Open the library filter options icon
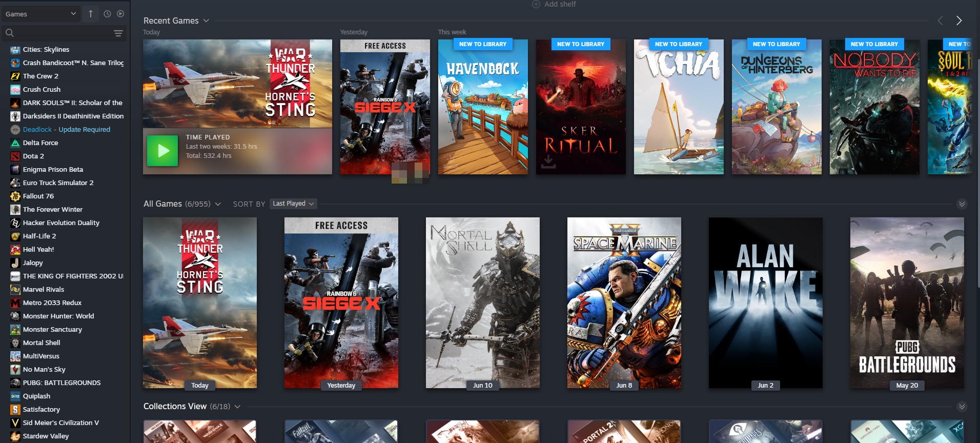The height and width of the screenshot is (443, 980). click(x=118, y=33)
